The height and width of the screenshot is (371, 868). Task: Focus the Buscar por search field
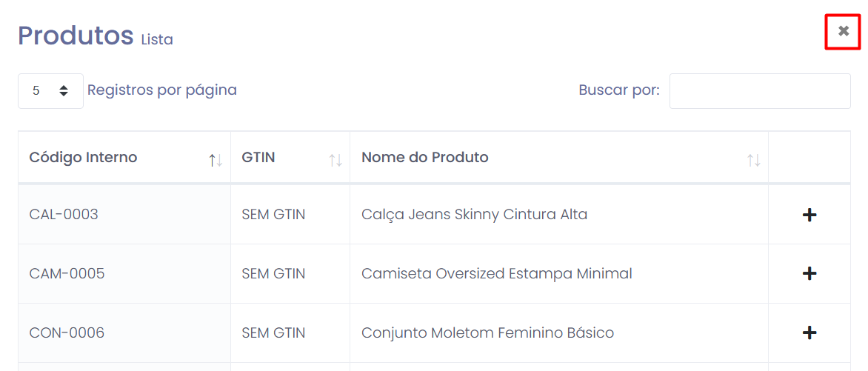(x=759, y=91)
